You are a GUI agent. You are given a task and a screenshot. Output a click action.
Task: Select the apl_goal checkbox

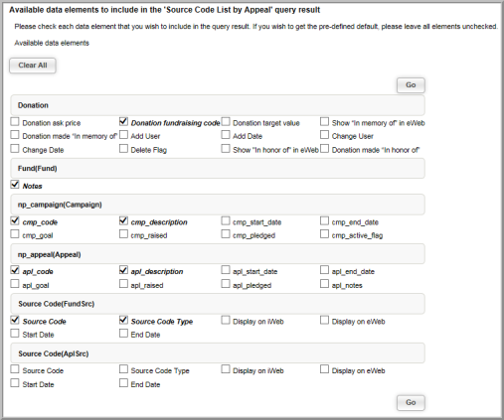(15, 284)
